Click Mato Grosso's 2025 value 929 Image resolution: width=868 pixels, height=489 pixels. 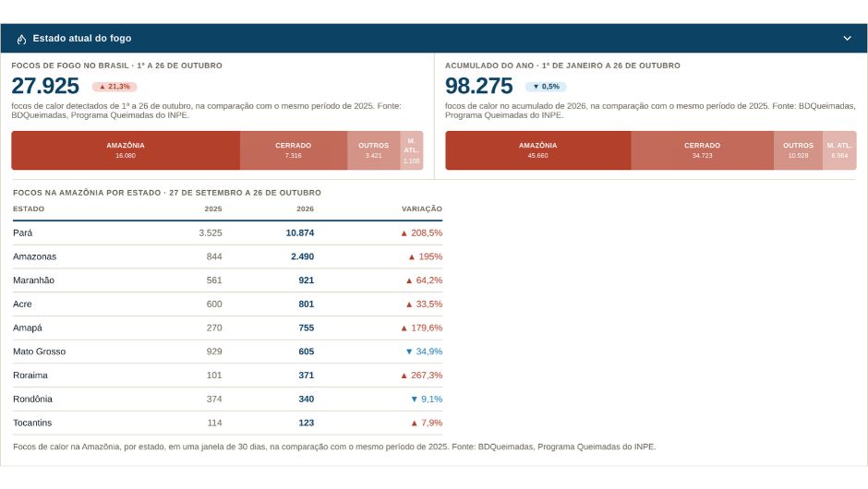click(x=214, y=352)
